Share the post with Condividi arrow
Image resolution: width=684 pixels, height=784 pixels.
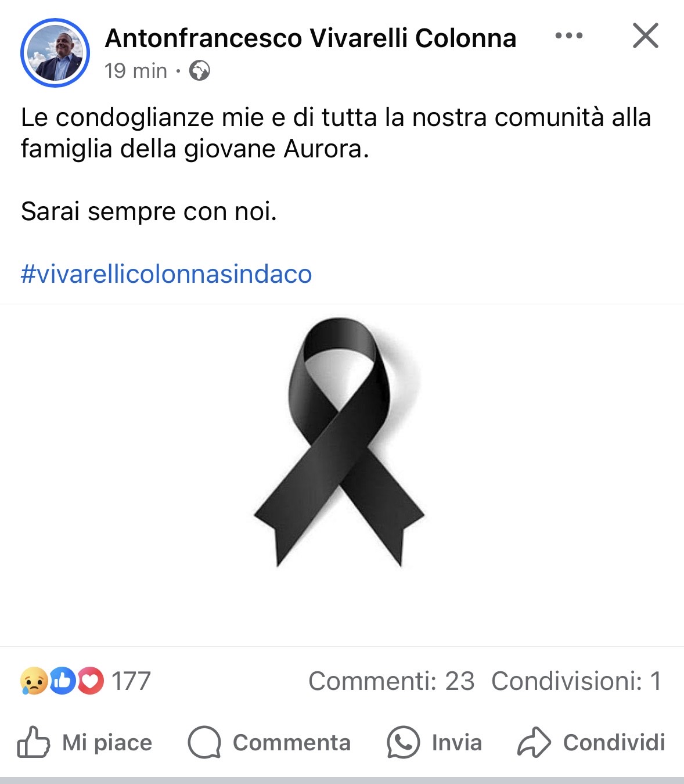point(591,742)
